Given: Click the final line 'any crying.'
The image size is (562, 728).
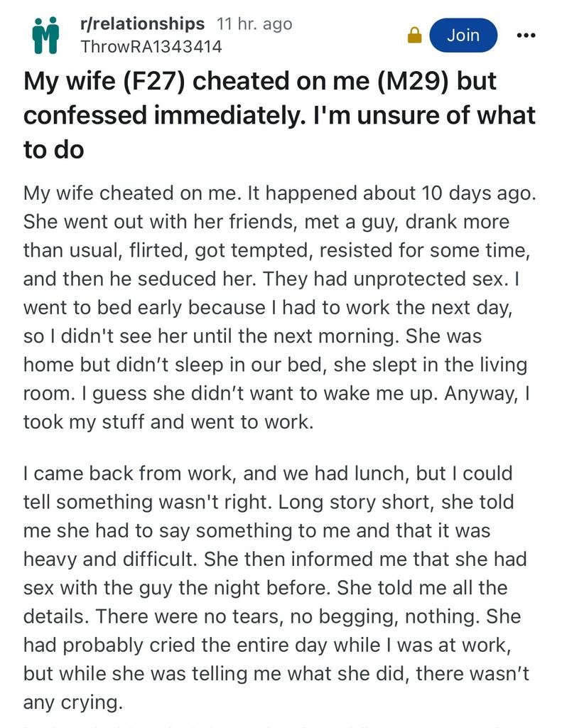Looking at the screenshot, I should [72, 702].
